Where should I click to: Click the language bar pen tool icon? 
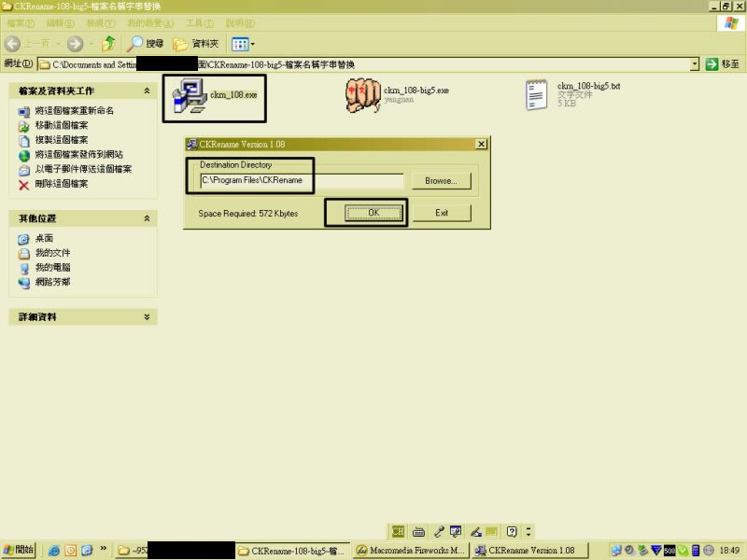[x=475, y=531]
